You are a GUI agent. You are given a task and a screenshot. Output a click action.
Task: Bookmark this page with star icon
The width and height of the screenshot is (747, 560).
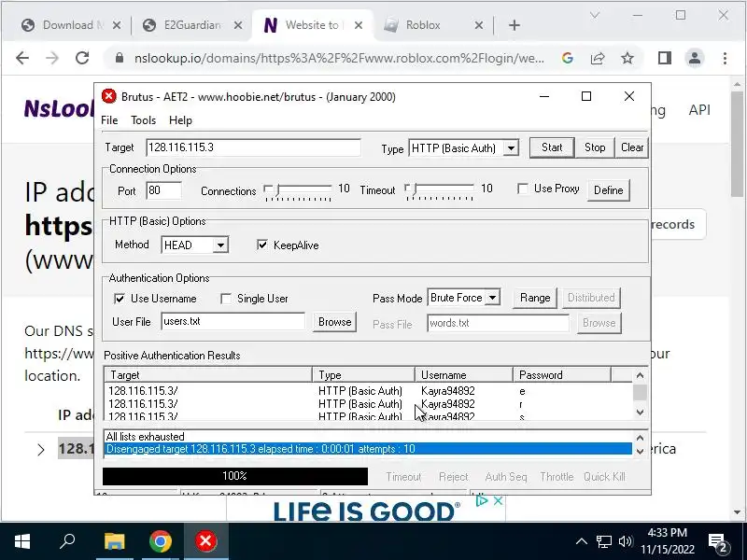pos(627,58)
